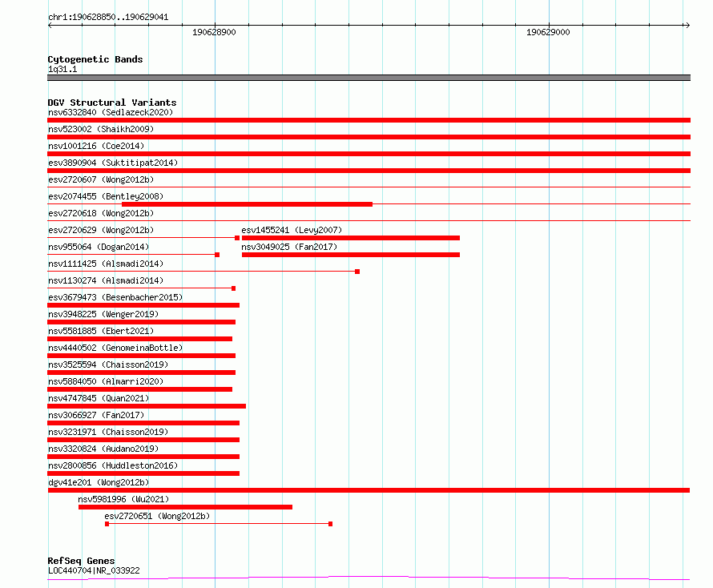
Task: Open the esv2720607 (Wong2012b) variant label
Action: click(101, 179)
